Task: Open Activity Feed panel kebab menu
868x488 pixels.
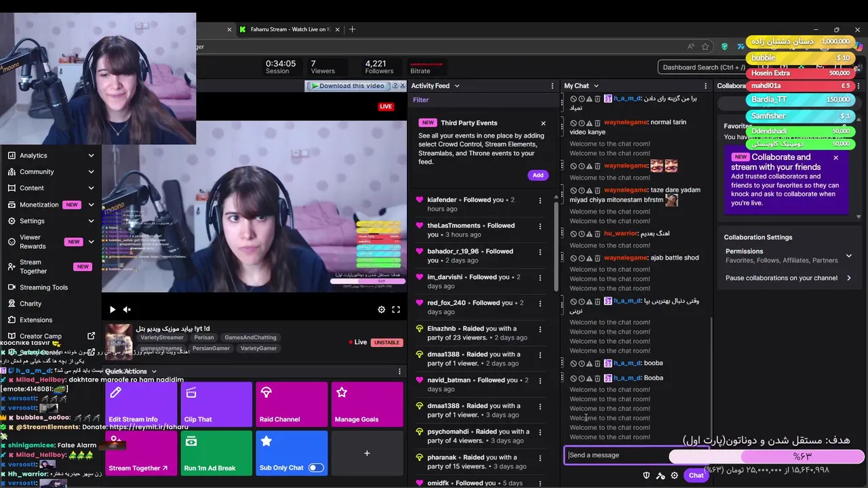Action: [553, 86]
